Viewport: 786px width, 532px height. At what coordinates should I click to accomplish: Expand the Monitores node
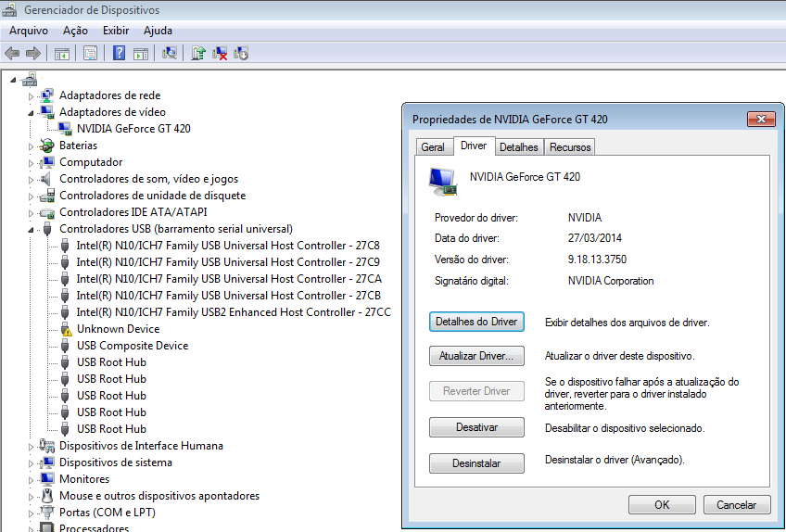click(32, 480)
